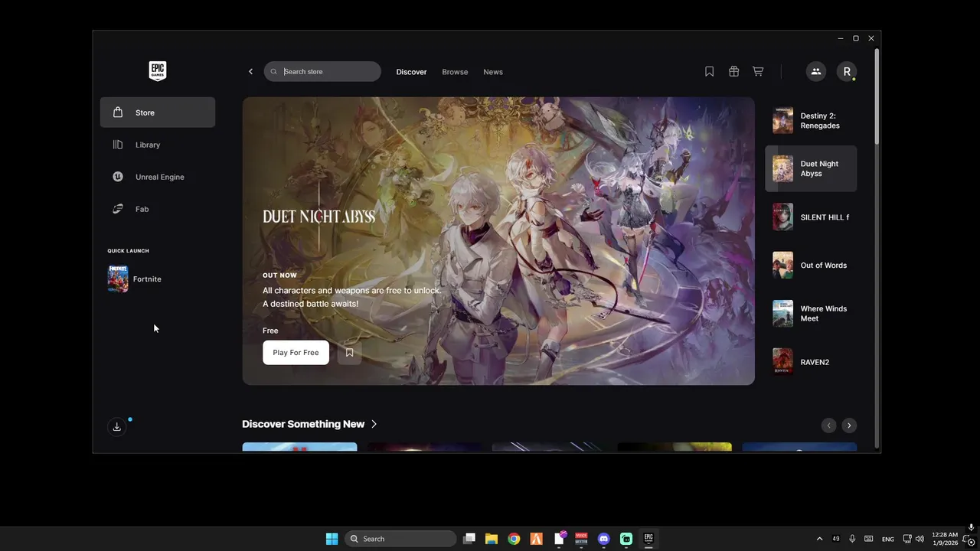This screenshot has width=980, height=551.
Task: Select RAVEN2 in carousel list
Action: click(x=811, y=361)
